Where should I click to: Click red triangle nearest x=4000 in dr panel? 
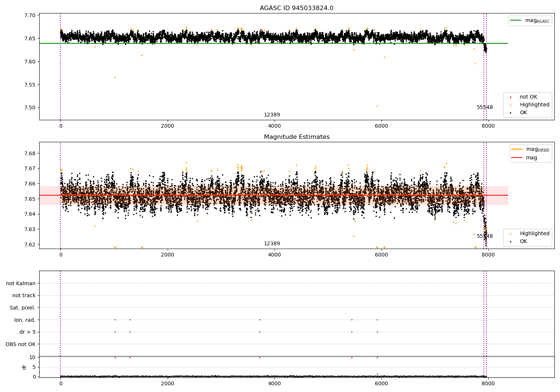(259, 357)
